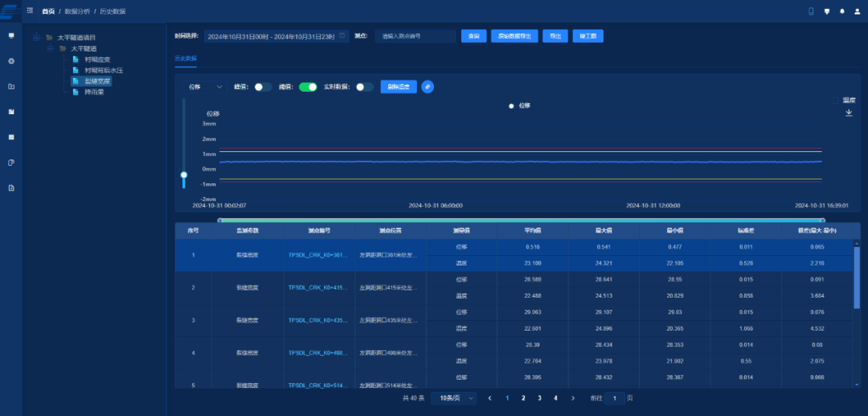The height and width of the screenshot is (416, 868).
Task: Click the 测点 number input field
Action: click(x=413, y=36)
